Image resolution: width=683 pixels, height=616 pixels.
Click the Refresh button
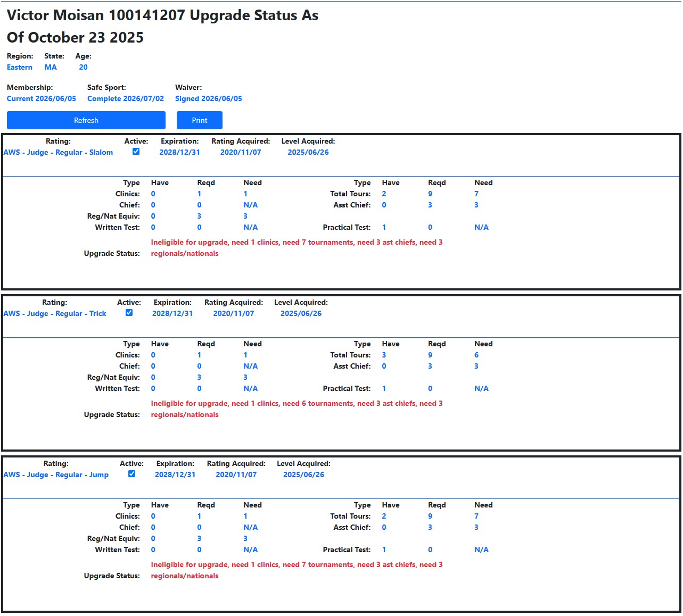click(x=86, y=120)
